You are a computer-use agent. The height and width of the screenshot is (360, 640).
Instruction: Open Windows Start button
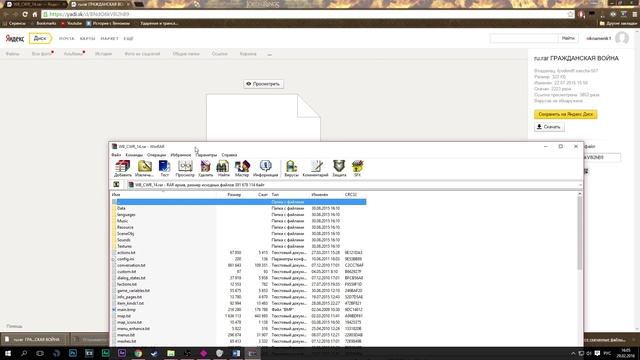pyautogui.click(x=8, y=353)
